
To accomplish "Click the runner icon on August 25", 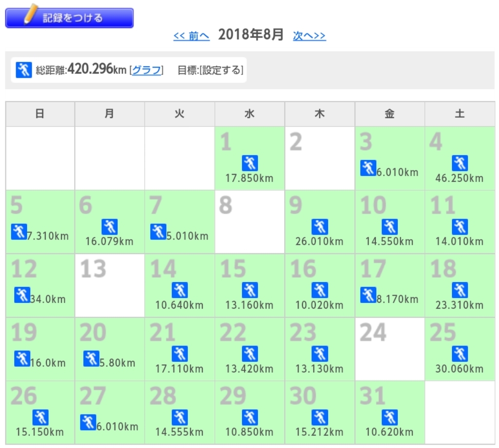I will [x=460, y=354].
